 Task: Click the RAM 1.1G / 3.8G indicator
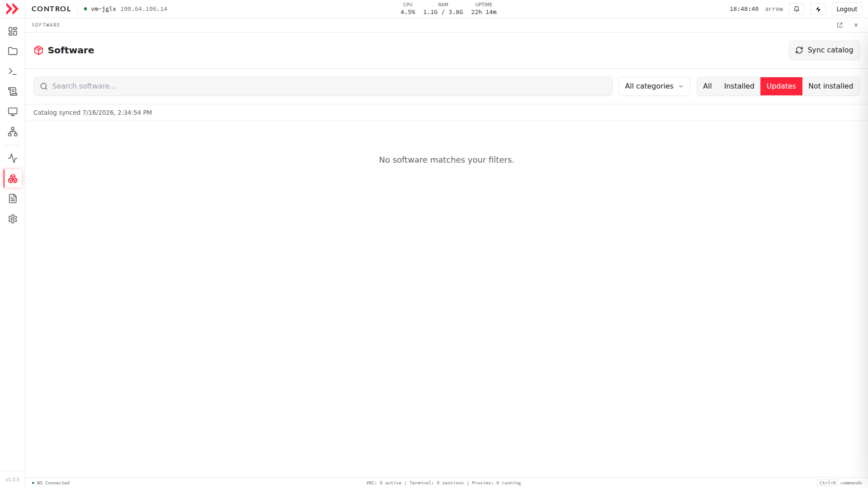443,9
